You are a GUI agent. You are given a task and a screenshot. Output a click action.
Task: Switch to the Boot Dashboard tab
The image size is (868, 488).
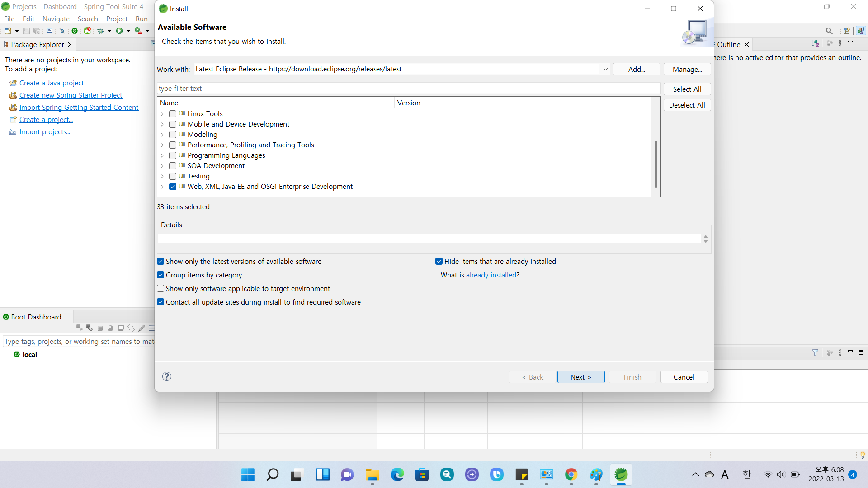pyautogui.click(x=36, y=317)
